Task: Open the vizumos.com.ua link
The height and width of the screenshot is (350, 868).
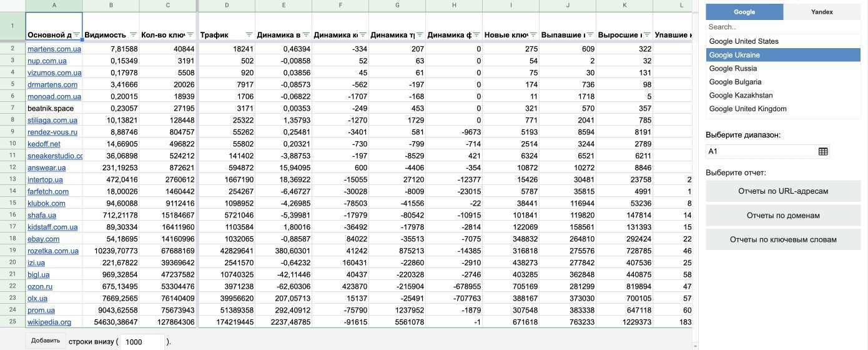Action: click(54, 72)
